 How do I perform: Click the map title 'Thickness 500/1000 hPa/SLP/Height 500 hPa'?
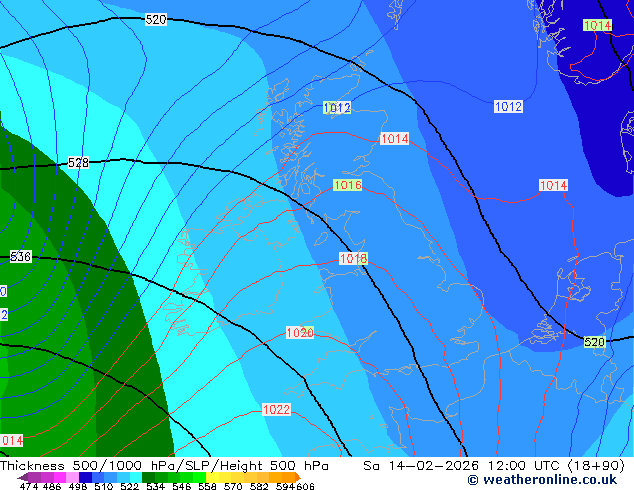pos(164,466)
